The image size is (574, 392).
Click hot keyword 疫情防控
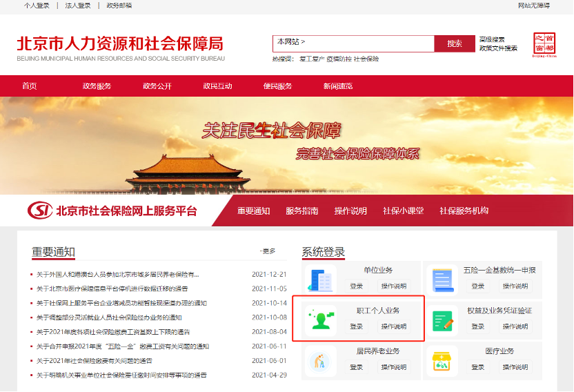pos(339,59)
